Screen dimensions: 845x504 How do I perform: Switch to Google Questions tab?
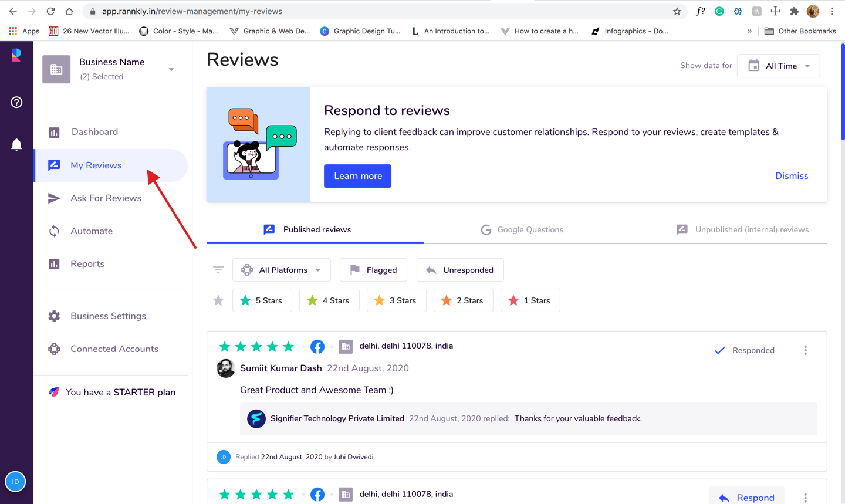tap(522, 229)
